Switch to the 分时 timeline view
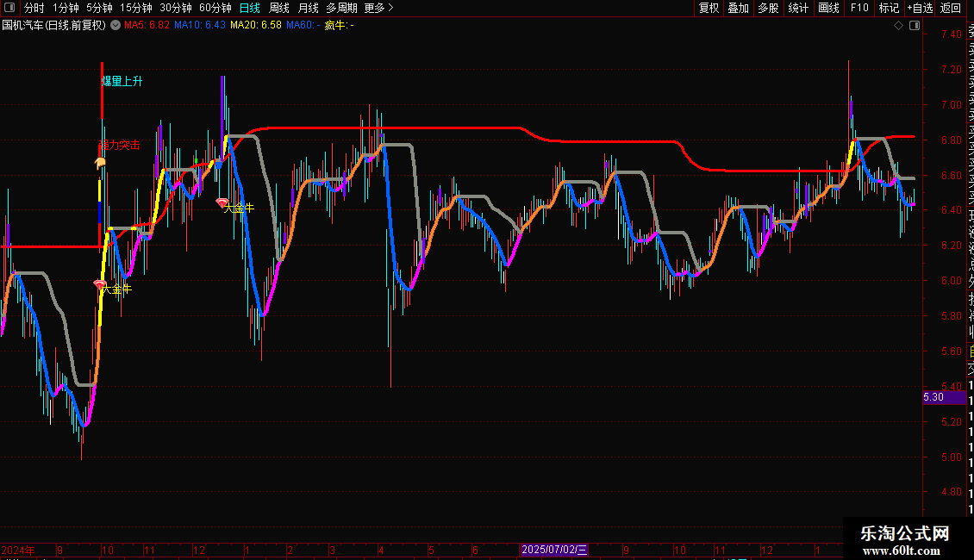Screen dimensions: 974x560 34,8
